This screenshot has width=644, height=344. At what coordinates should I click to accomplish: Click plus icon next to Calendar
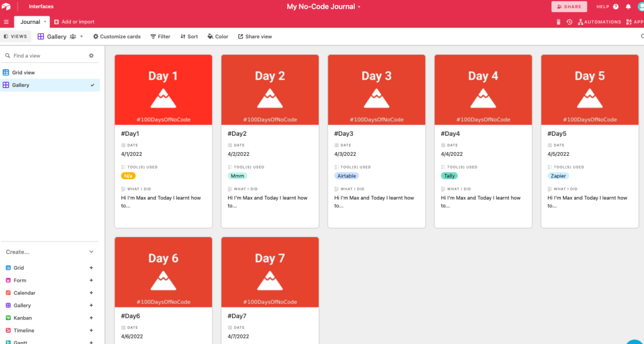(91, 293)
